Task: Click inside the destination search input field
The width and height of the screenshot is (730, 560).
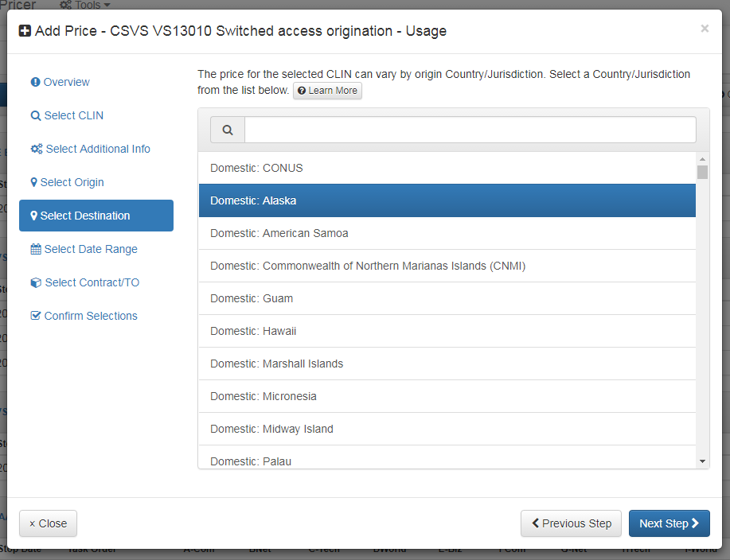Action: pyautogui.click(x=470, y=129)
